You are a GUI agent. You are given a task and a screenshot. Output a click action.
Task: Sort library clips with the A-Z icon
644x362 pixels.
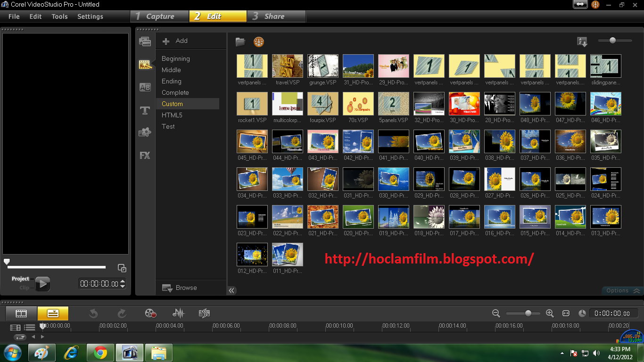pos(582,42)
